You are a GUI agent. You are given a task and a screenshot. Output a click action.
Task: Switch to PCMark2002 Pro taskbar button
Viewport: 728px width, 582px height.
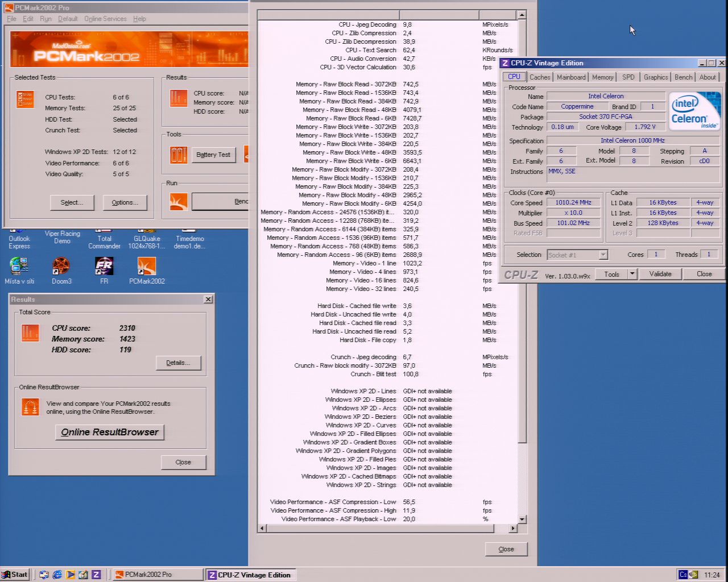coord(157,575)
